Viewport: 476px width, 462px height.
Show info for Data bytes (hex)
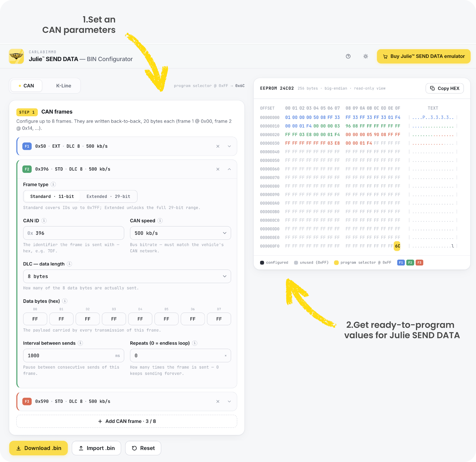[65, 301]
